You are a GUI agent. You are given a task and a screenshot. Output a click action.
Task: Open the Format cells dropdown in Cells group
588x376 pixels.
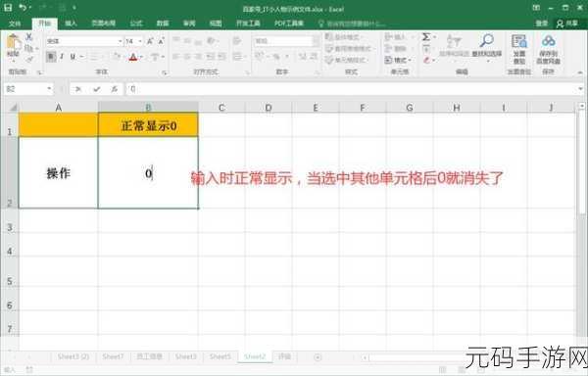coord(398,60)
